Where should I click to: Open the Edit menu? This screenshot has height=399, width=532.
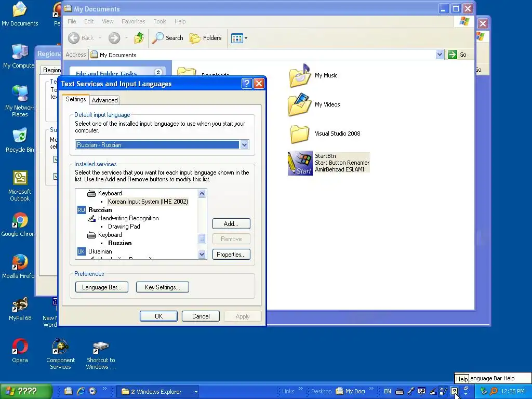[89, 21]
